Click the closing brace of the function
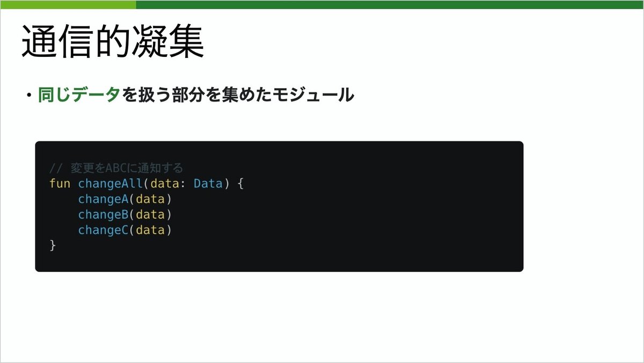644x363 pixels. pyautogui.click(x=53, y=245)
